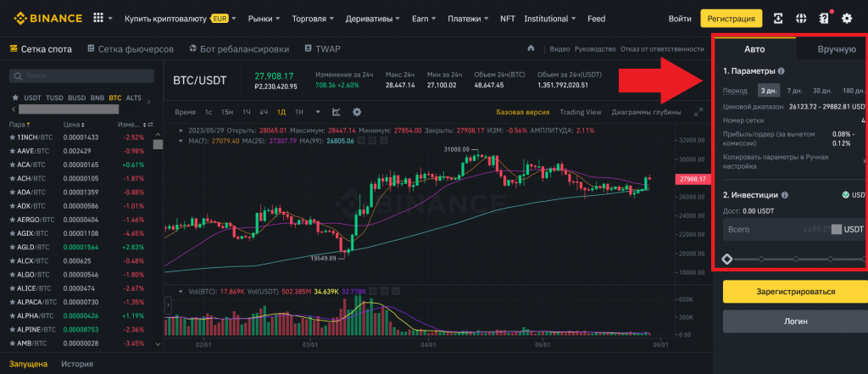The height and width of the screenshot is (374, 868).
Task: Click the Параметры info icon
Action: (781, 71)
